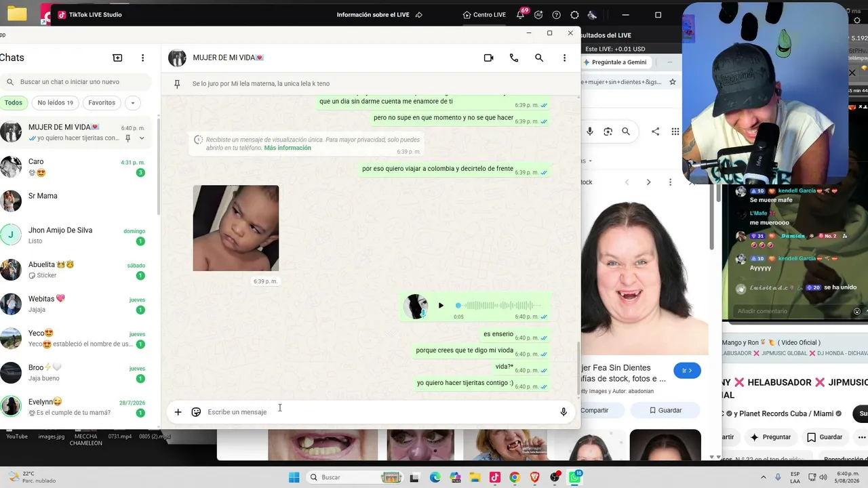Show hidden system tray icons
868x488 pixels.
pos(764,477)
